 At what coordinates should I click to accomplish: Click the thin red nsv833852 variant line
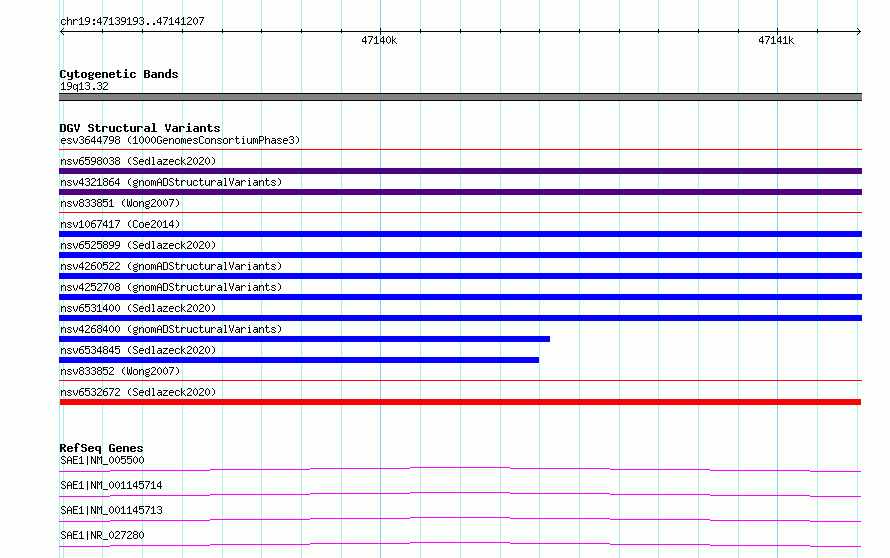pos(460,381)
